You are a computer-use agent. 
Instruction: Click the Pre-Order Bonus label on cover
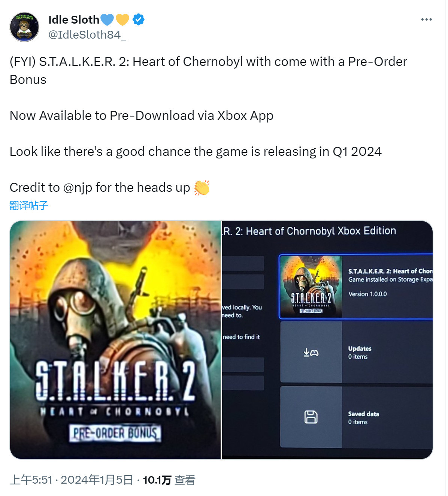coord(115,433)
